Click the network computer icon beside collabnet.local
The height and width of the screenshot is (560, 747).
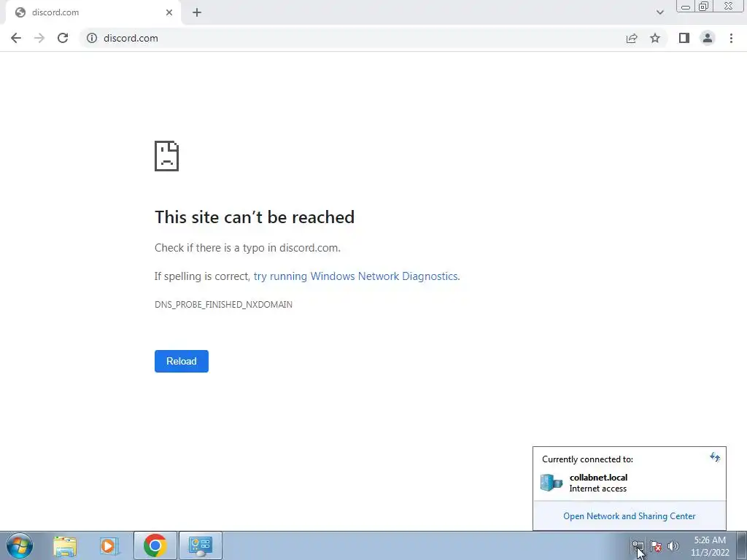tap(551, 483)
